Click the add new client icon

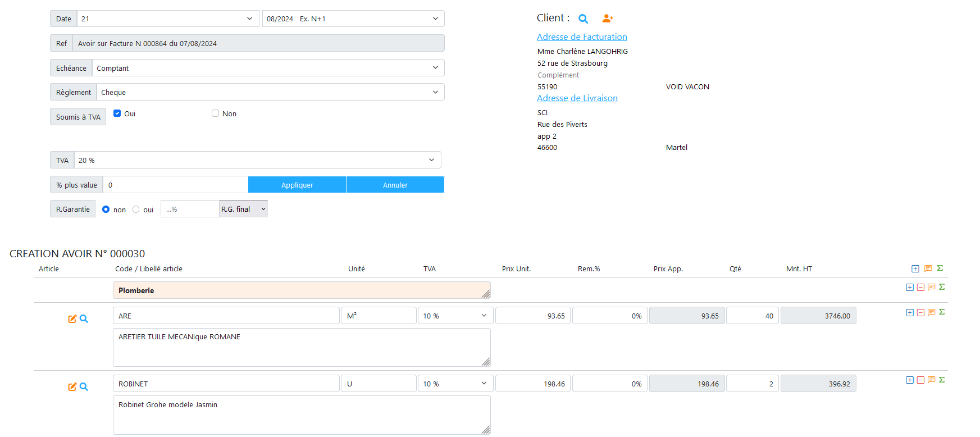tap(607, 19)
